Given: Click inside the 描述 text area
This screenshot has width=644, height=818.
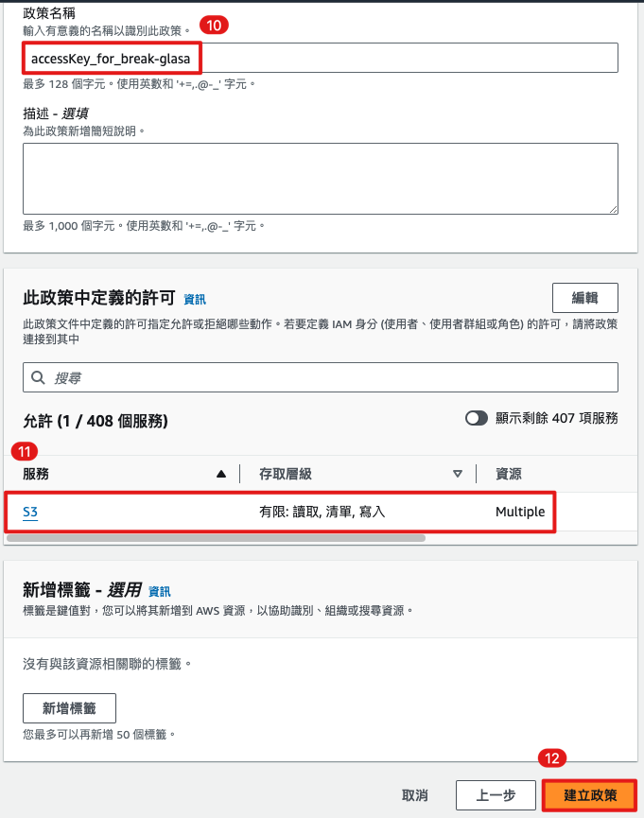Looking at the screenshot, I should click(320, 178).
